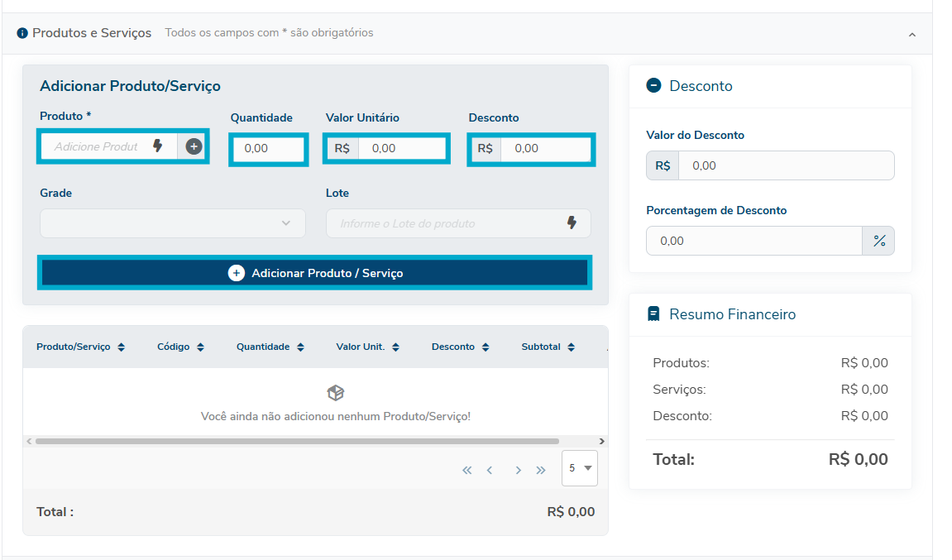This screenshot has height=560, width=952.
Task: Collapse the Produtos e Serviços section
Action: click(911, 35)
